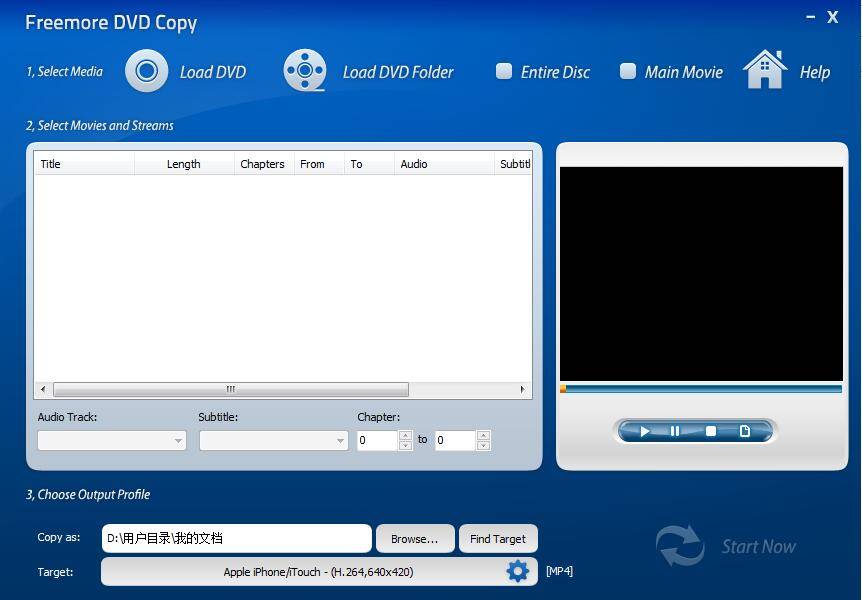Click the Find Target button
Screen dimensions: 862x600
498,538
